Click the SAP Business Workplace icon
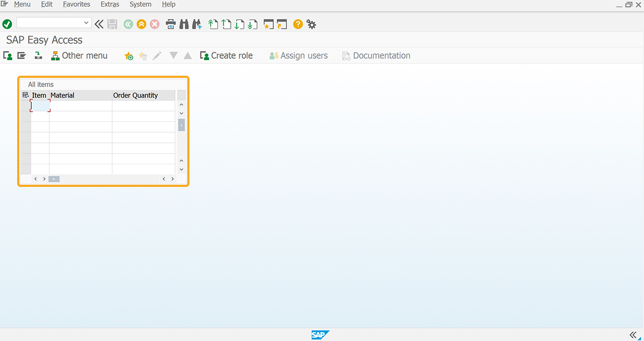This screenshot has height=341, width=644. tap(38, 55)
